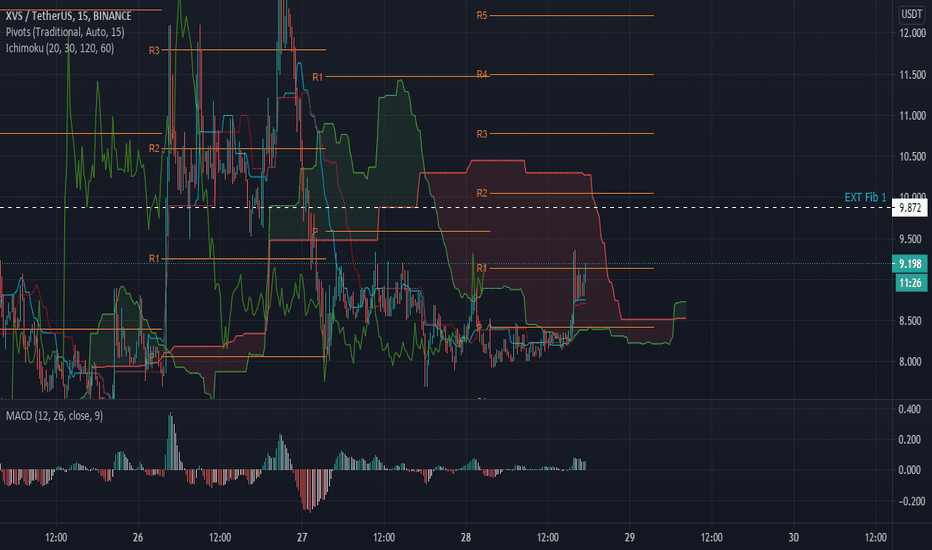This screenshot has height=550, width=932.
Task: Click the 11:26 countdown label
Action: click(x=909, y=283)
